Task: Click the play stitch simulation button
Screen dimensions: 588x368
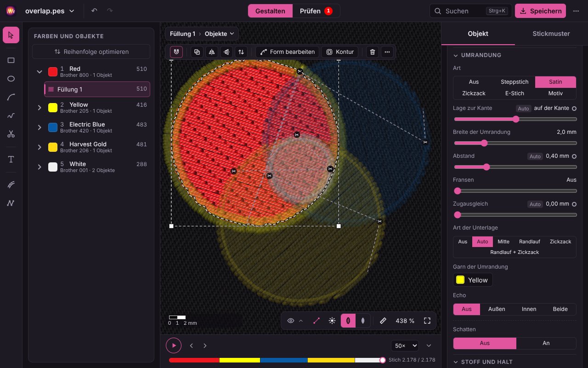Action: [174, 345]
